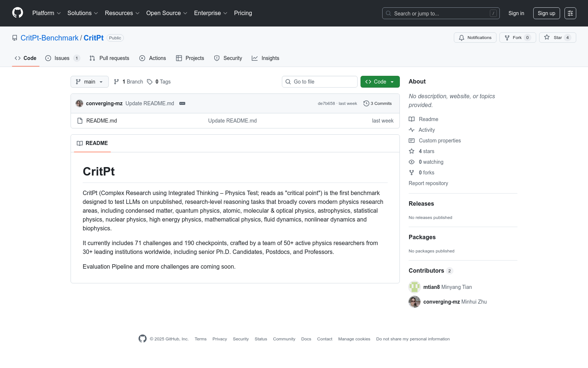Open the footer Terms link

pyautogui.click(x=201, y=339)
